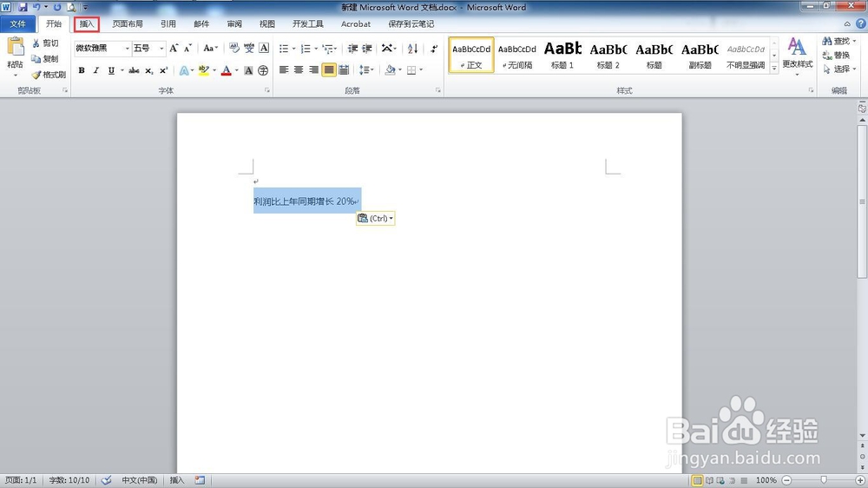This screenshot has height=488, width=868.
Task: Open Change Case Aa dropdown
Action: click(x=210, y=48)
